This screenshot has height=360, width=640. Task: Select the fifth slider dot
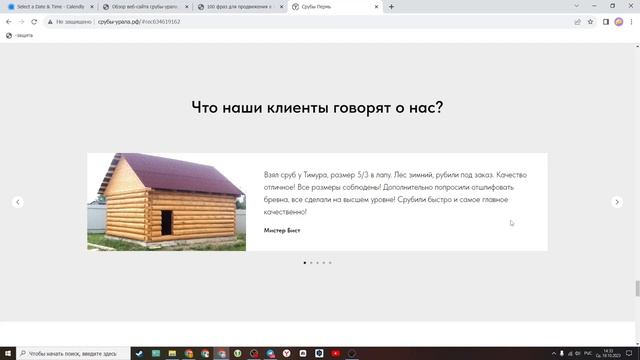point(330,263)
